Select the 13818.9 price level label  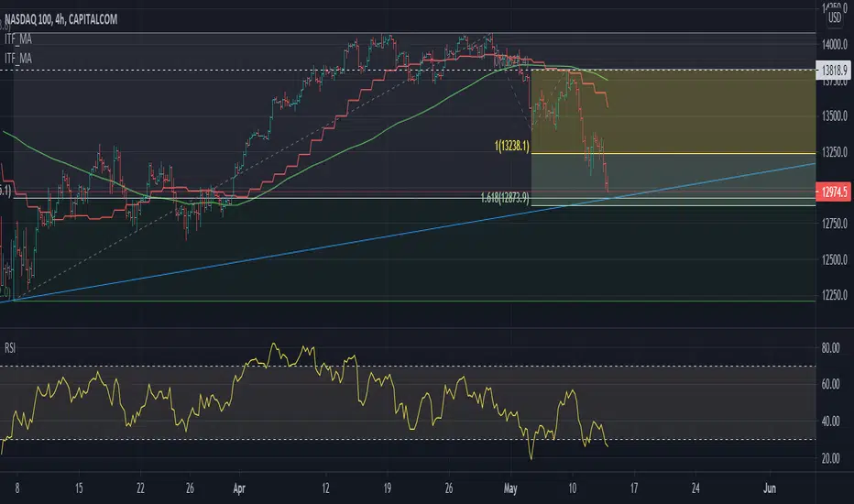point(834,71)
